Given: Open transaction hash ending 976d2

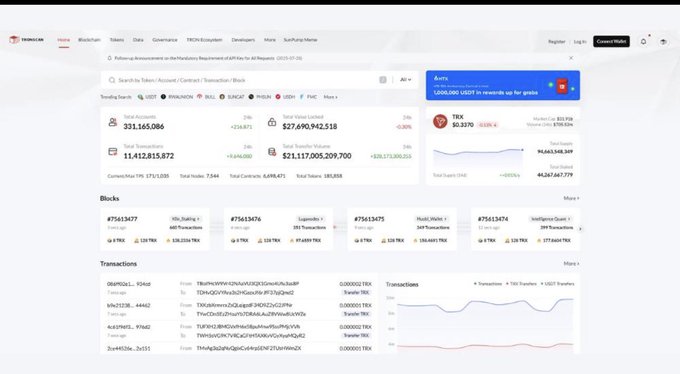Looking at the screenshot, I should [129, 327].
